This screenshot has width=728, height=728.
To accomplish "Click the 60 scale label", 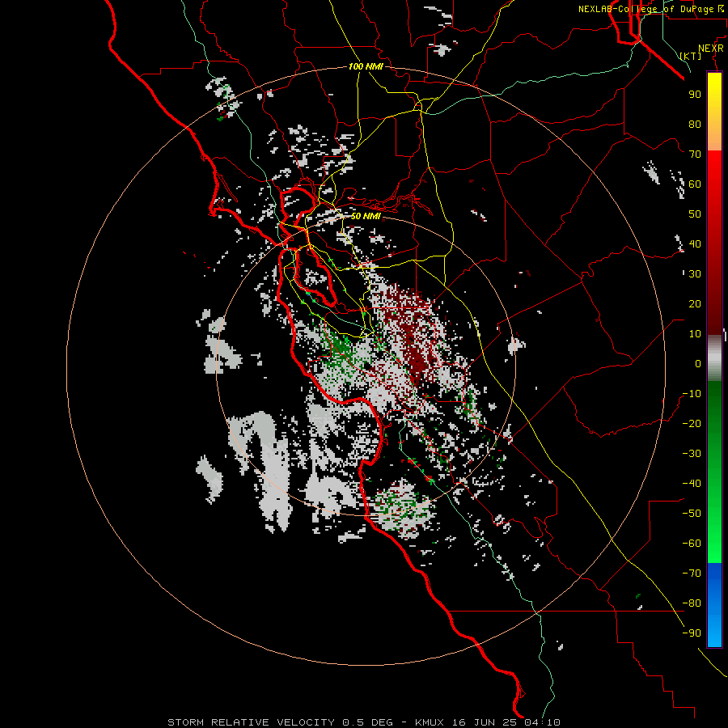I will (695, 184).
